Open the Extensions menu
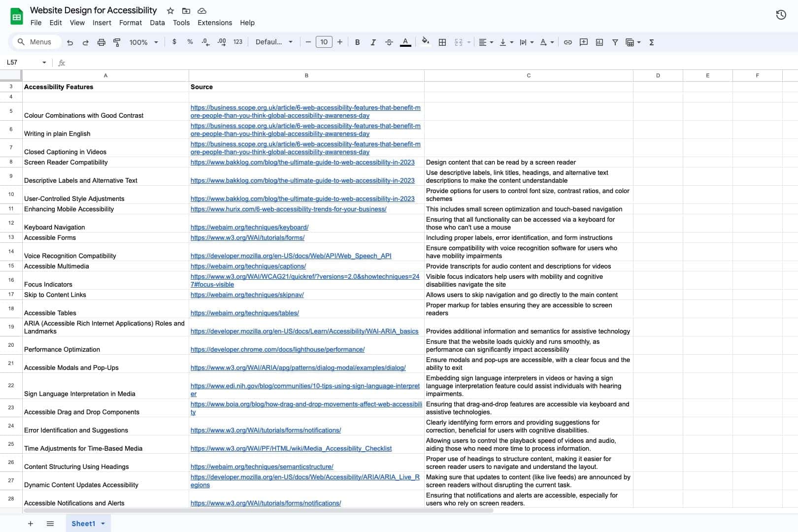The width and height of the screenshot is (798, 532). (x=214, y=23)
